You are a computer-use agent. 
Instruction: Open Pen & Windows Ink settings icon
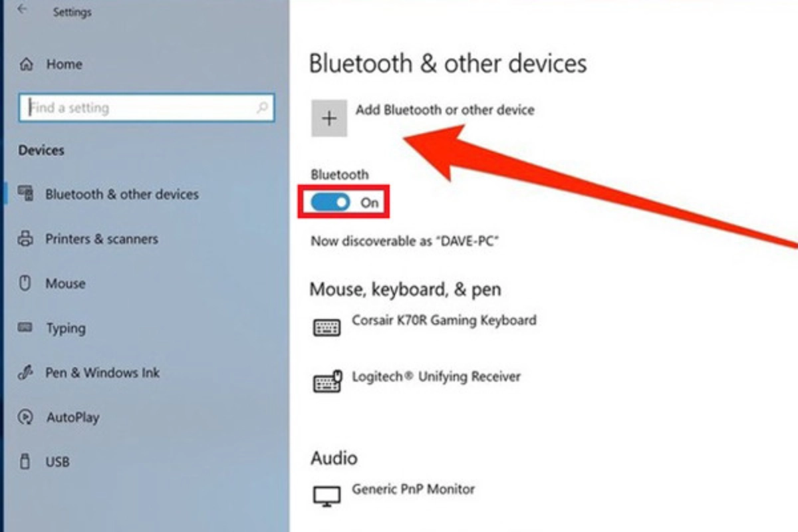(x=27, y=372)
